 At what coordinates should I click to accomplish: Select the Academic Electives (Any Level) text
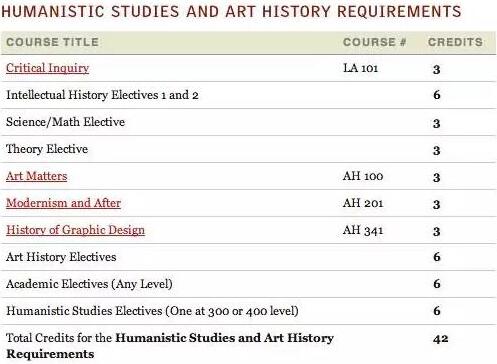click(89, 284)
